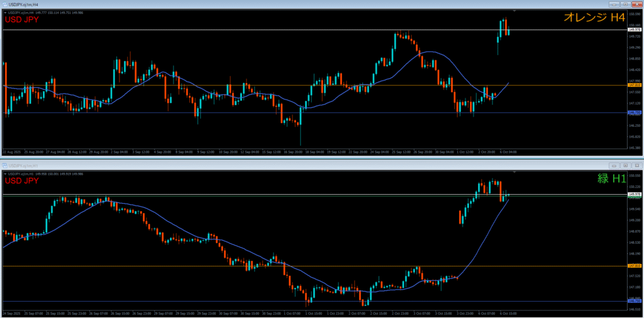Click the chart shift triangle on H1 chart

pyautogui.click(x=514, y=172)
